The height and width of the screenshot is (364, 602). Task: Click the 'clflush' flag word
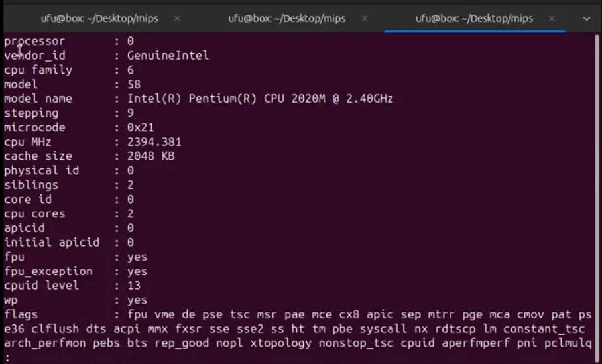coord(55,329)
